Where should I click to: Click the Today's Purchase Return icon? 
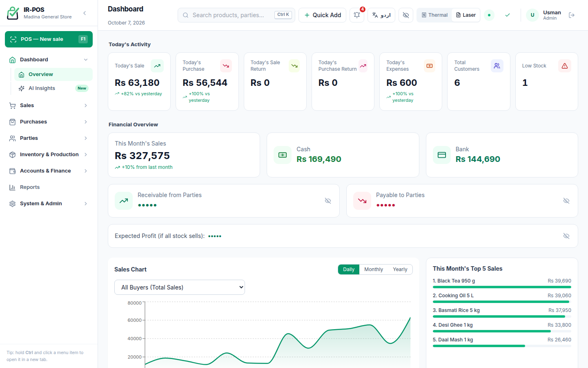[x=363, y=66]
